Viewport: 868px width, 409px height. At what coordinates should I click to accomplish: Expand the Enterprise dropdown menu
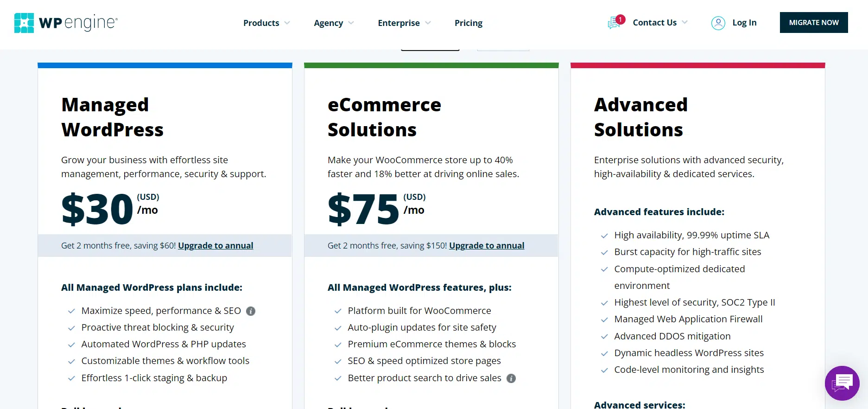pos(404,23)
